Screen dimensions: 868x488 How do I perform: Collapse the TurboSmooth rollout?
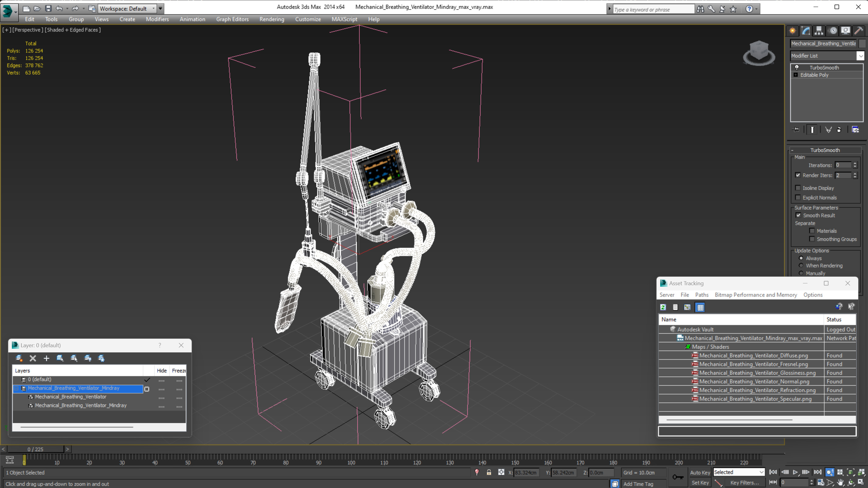tap(793, 150)
